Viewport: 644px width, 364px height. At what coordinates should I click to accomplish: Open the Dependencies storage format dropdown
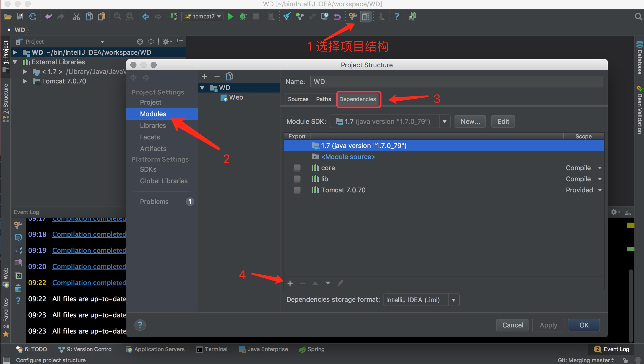coord(453,300)
